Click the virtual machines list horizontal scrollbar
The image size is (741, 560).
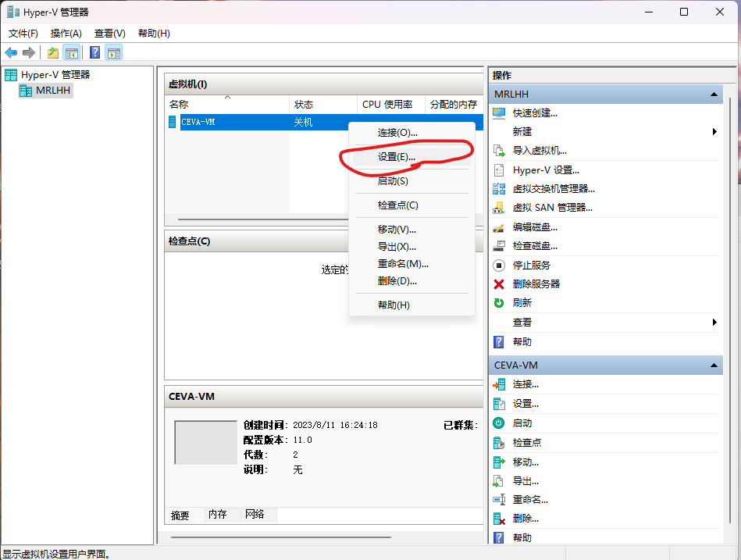pyautogui.click(x=263, y=219)
